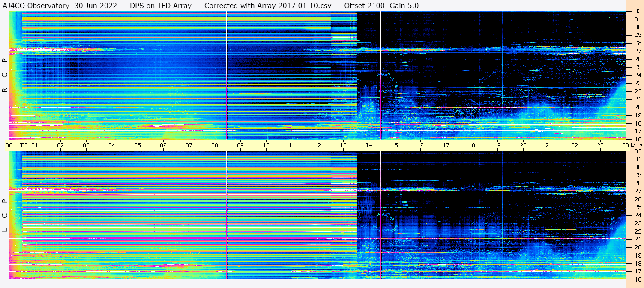Click the '19' hour tick label on time axis

click(x=497, y=145)
